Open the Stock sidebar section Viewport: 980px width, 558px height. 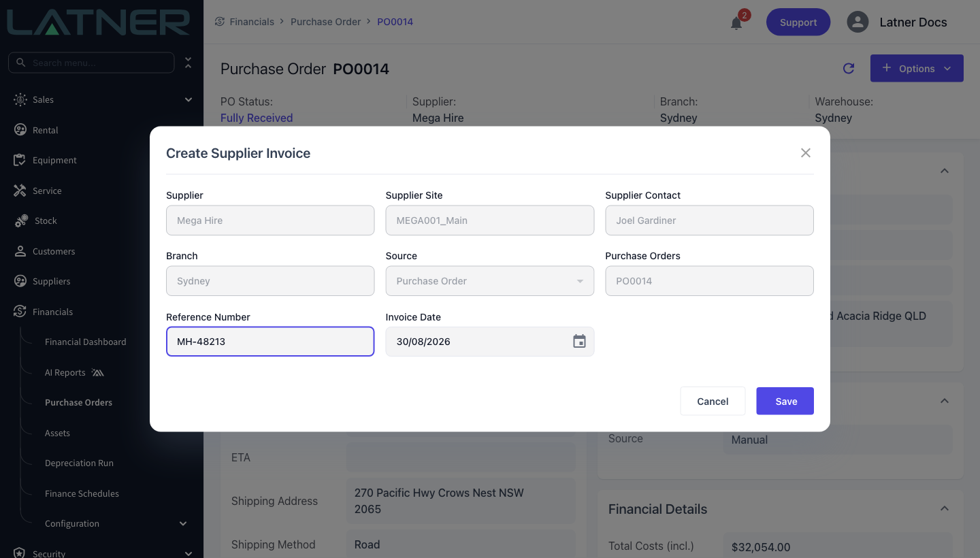[x=46, y=221]
